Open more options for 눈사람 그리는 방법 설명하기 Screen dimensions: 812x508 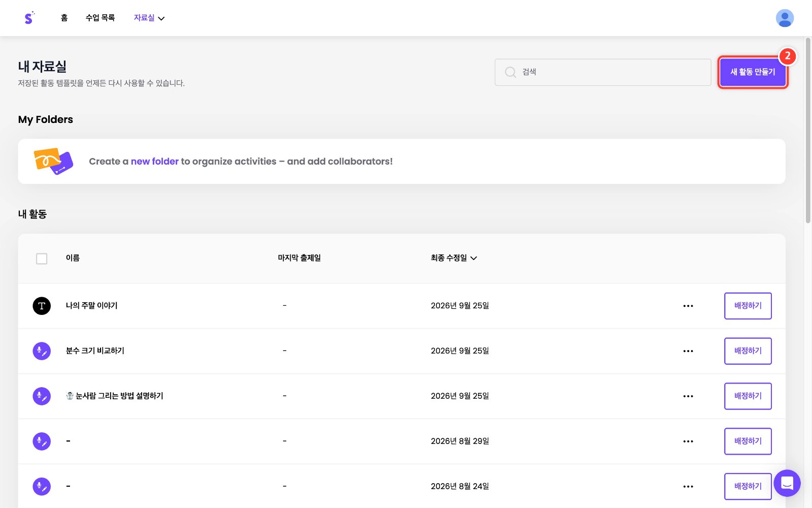tap(688, 396)
